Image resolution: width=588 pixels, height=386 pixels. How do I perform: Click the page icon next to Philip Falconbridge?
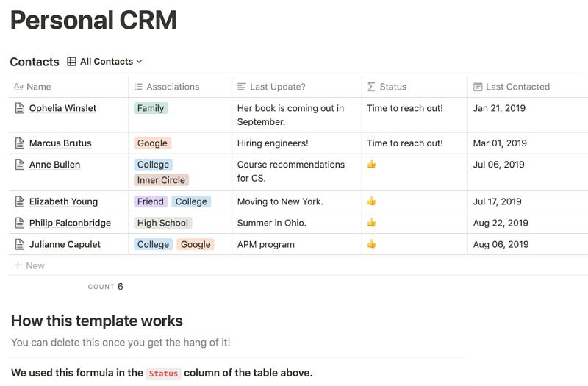click(x=20, y=223)
